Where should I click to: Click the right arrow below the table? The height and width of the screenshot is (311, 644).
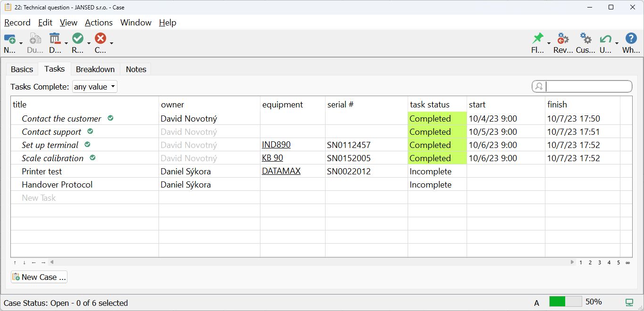[43, 262]
